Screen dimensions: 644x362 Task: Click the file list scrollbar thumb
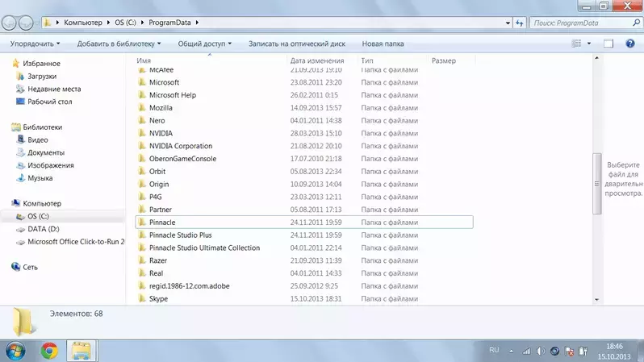point(596,184)
